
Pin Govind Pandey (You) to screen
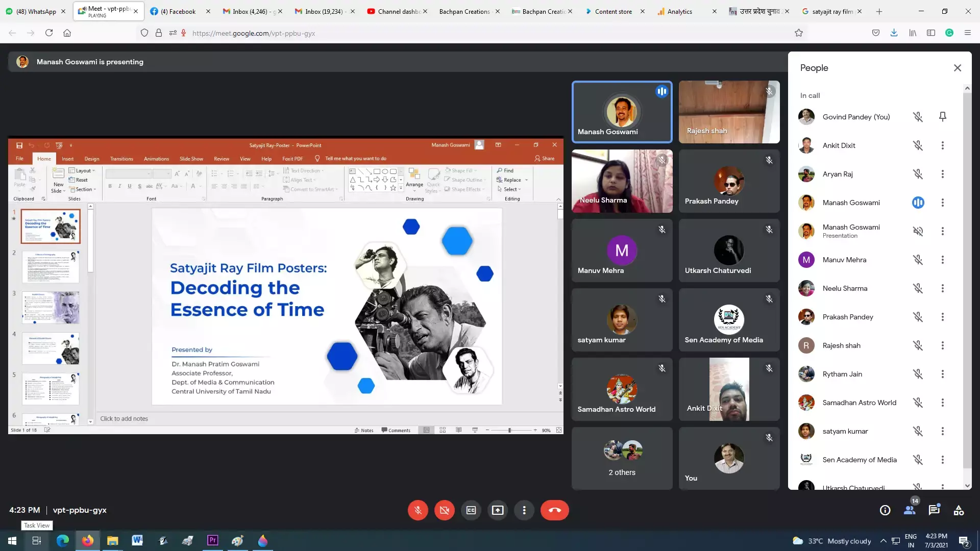tap(943, 117)
